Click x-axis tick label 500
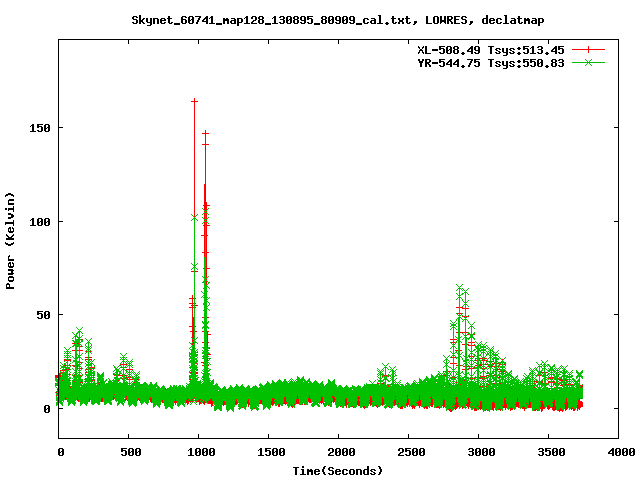640x480 pixels. point(131,452)
